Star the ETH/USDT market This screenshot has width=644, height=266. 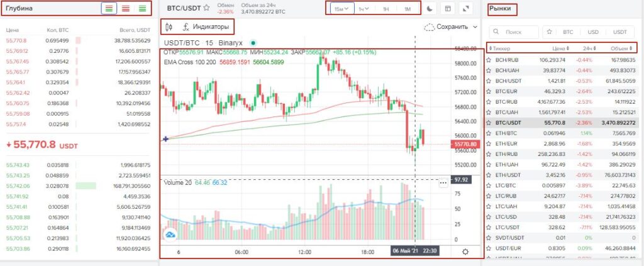[489, 175]
